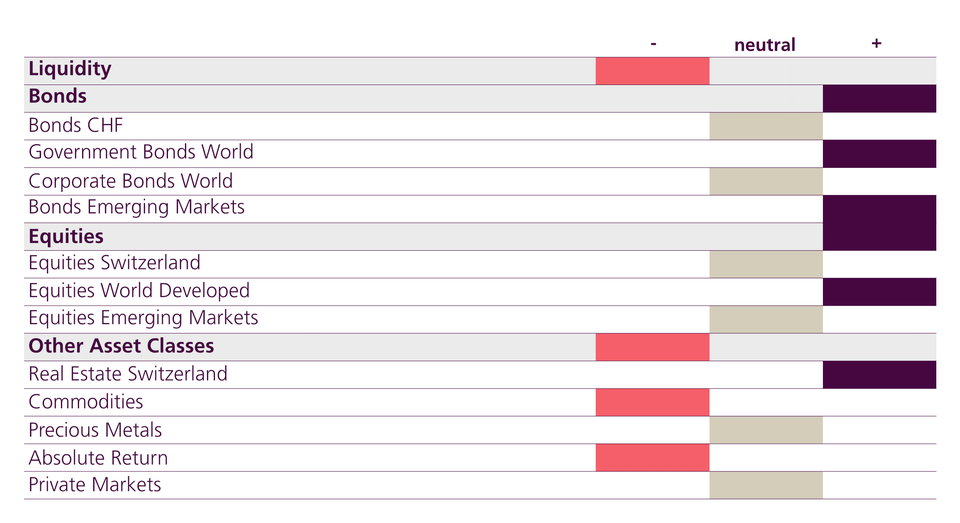This screenshot has height=523, width=960.
Task: Click the red underweight cell for Liquidity
Action: click(652, 71)
